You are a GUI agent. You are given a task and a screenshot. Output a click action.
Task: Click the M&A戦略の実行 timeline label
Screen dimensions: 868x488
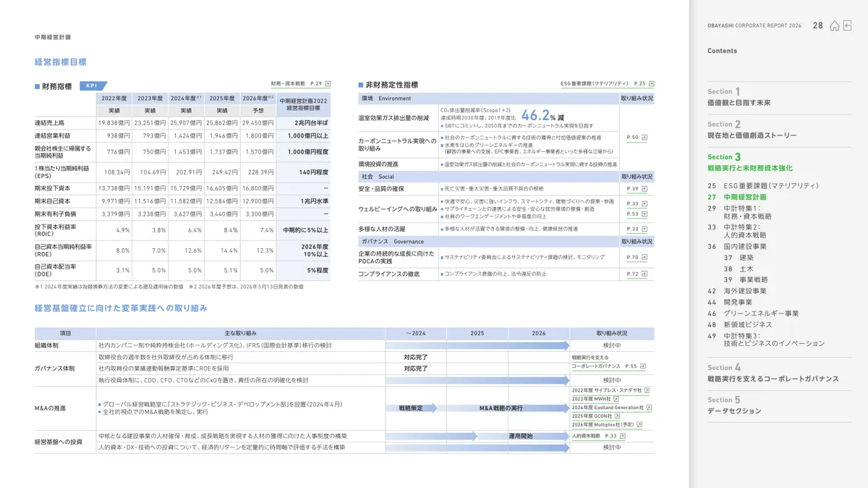point(501,408)
